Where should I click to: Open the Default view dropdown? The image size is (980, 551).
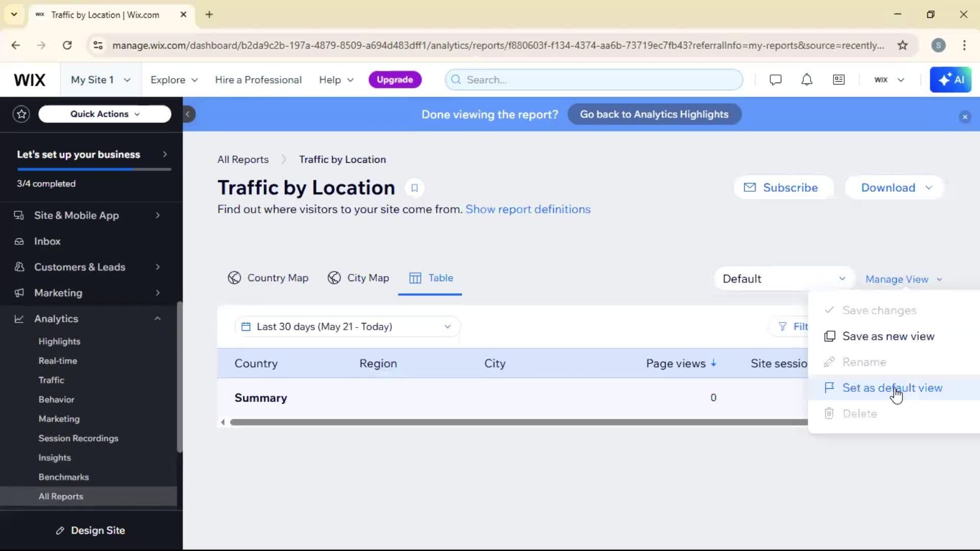pyautogui.click(x=783, y=279)
